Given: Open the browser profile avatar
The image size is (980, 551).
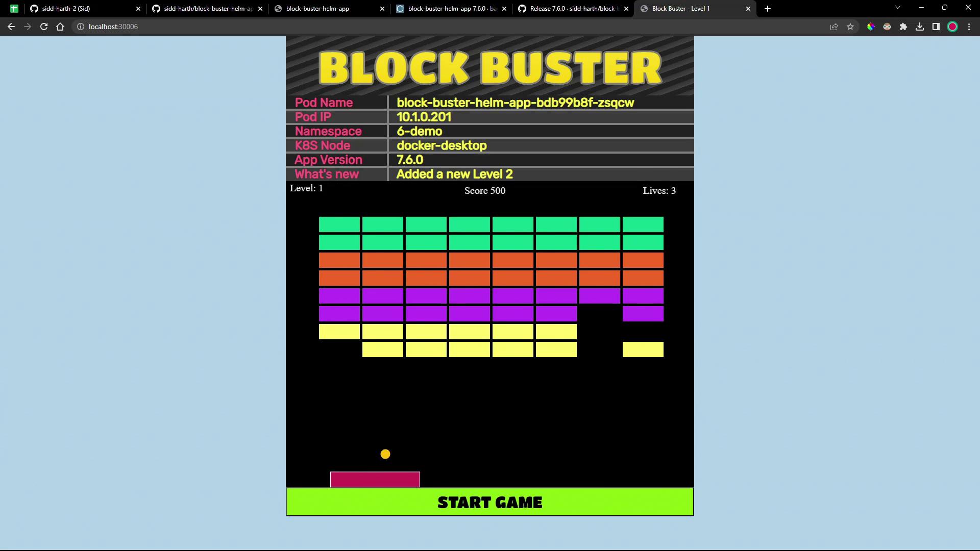Looking at the screenshot, I should [952, 27].
